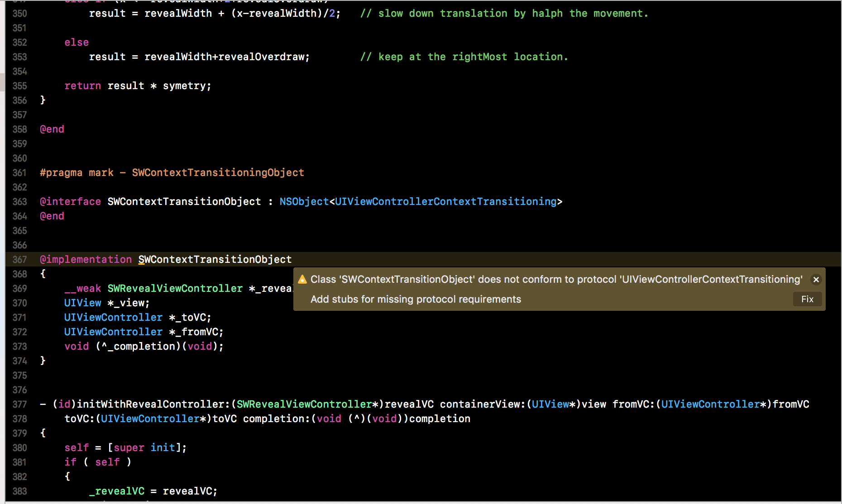
Task: Click 'else' keyword on line 352
Action: [77, 42]
